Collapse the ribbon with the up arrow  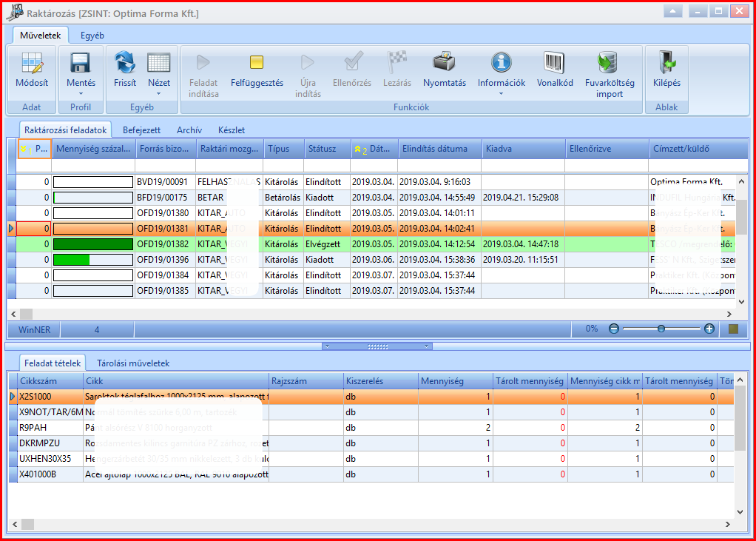coord(672,11)
